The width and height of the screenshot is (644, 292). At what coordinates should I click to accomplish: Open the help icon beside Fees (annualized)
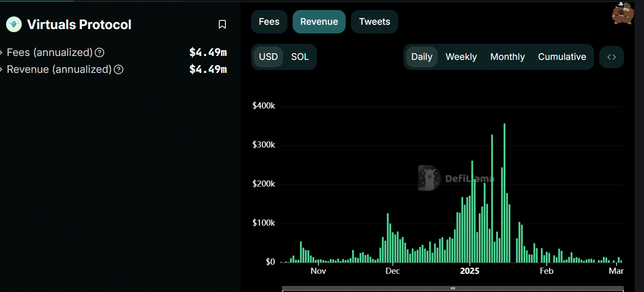[99, 52]
